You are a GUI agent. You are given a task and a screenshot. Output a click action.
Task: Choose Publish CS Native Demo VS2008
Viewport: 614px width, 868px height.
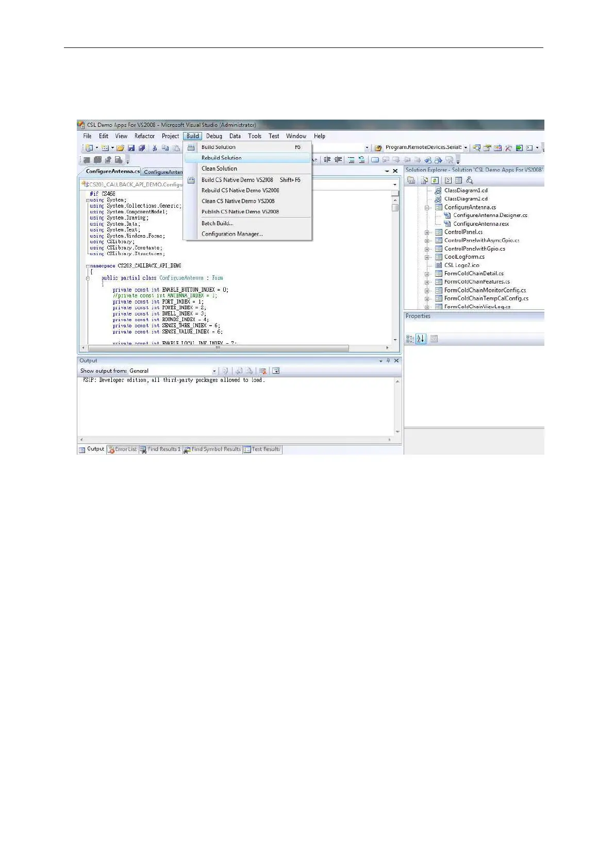pyautogui.click(x=247, y=212)
